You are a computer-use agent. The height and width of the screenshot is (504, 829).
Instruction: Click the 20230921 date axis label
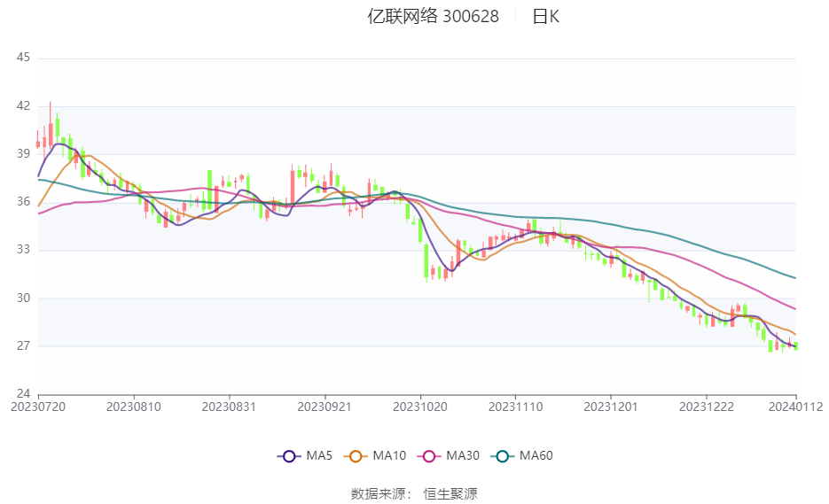325,407
